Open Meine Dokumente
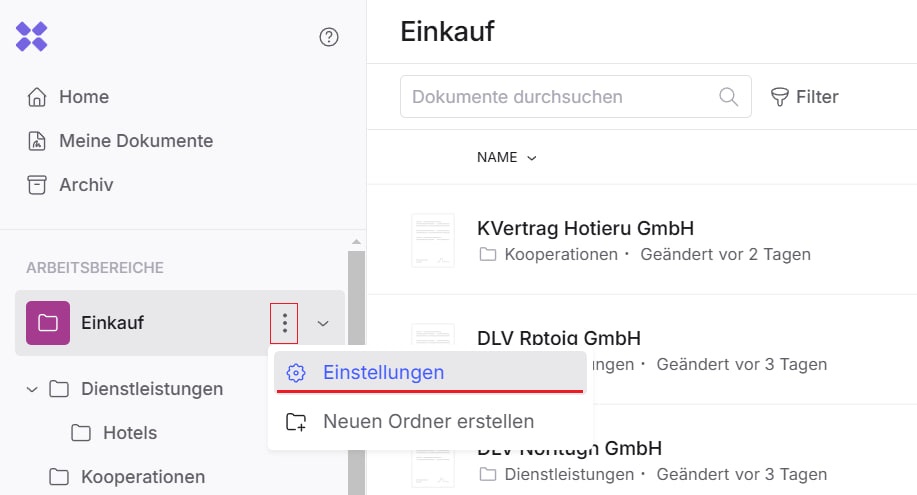This screenshot has width=917, height=495. tap(136, 141)
